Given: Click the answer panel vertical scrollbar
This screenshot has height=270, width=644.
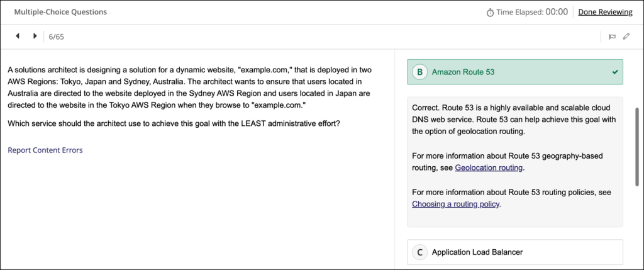Looking at the screenshot, I should pos(636,147).
